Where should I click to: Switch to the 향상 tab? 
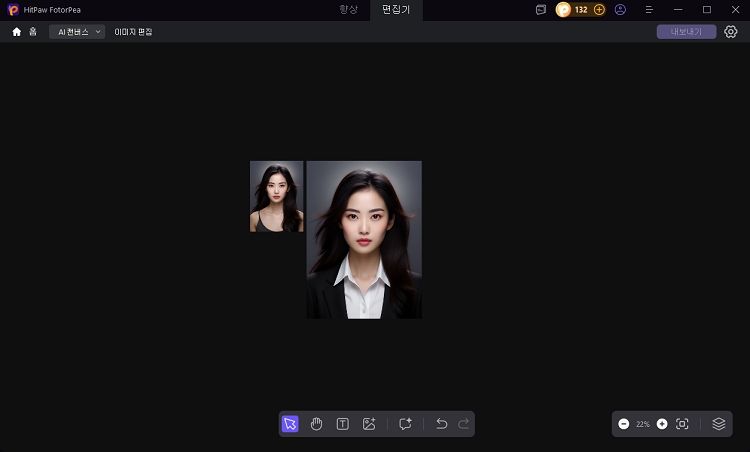(x=348, y=10)
